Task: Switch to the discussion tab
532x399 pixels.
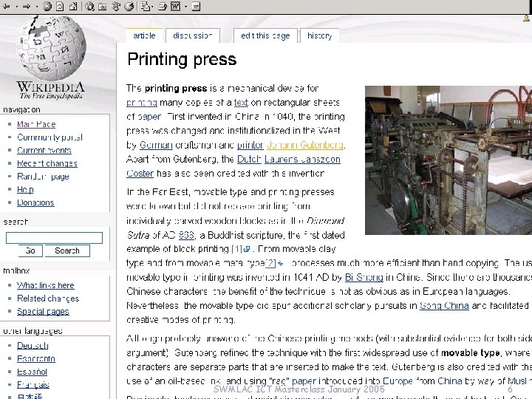Action: point(193,35)
